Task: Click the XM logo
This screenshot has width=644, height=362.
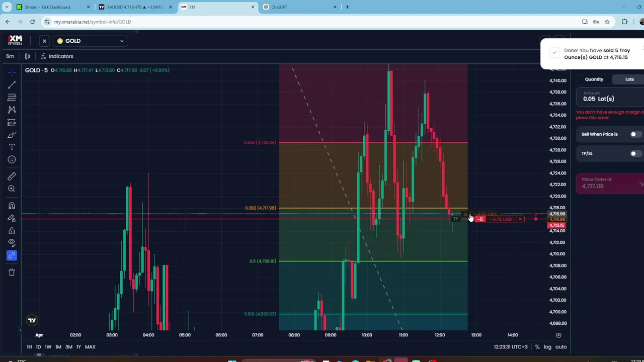Action: 15,40
